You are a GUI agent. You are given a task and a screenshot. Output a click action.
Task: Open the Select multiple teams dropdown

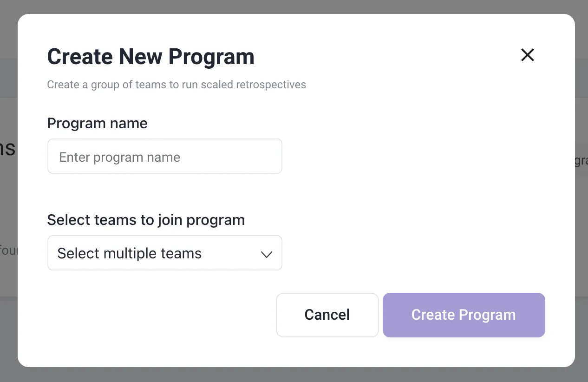[x=164, y=253]
